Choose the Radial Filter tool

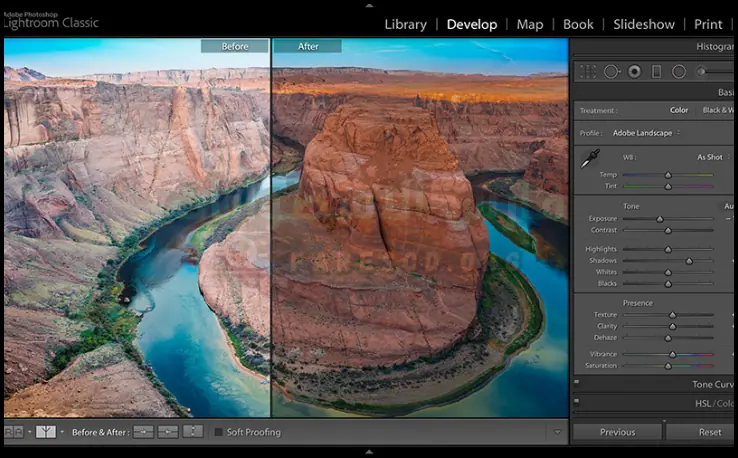pyautogui.click(x=679, y=72)
